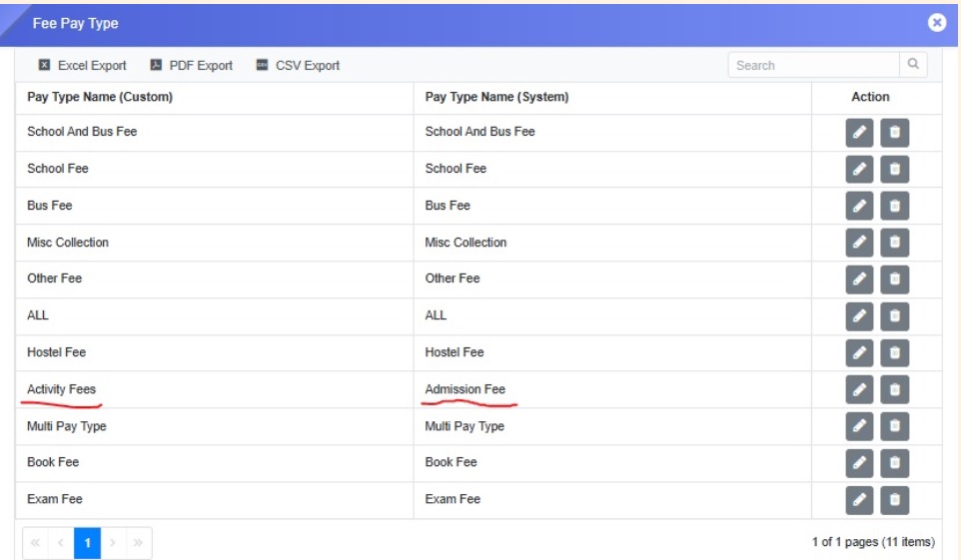Download data via CSV Export

[x=298, y=66]
